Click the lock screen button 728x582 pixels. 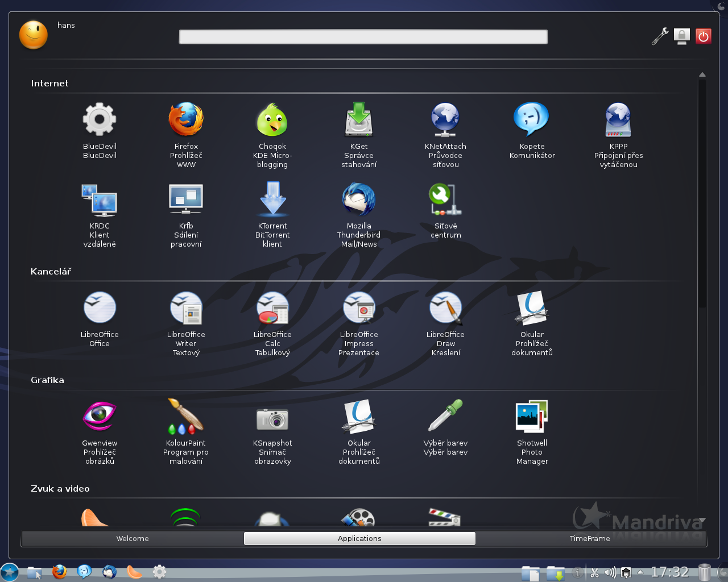681,36
